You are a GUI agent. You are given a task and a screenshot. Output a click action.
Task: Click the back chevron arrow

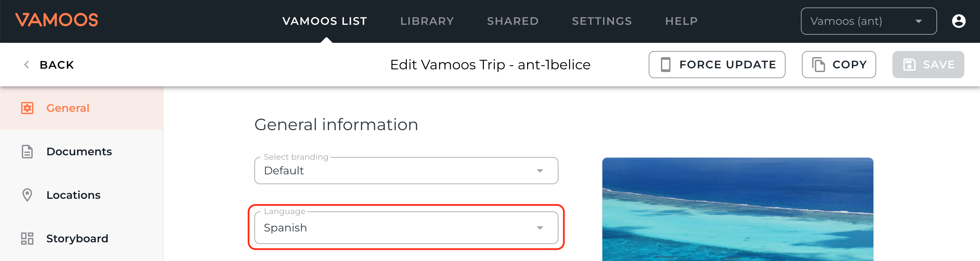[27, 65]
